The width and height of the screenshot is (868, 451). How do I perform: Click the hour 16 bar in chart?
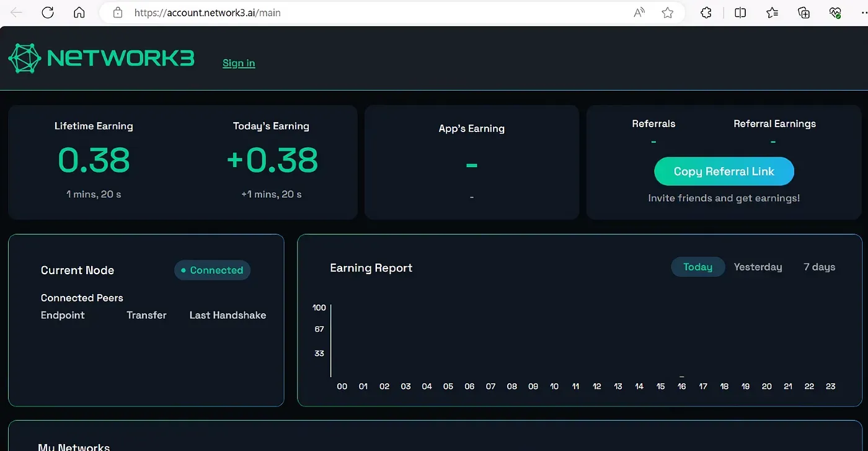(681, 376)
